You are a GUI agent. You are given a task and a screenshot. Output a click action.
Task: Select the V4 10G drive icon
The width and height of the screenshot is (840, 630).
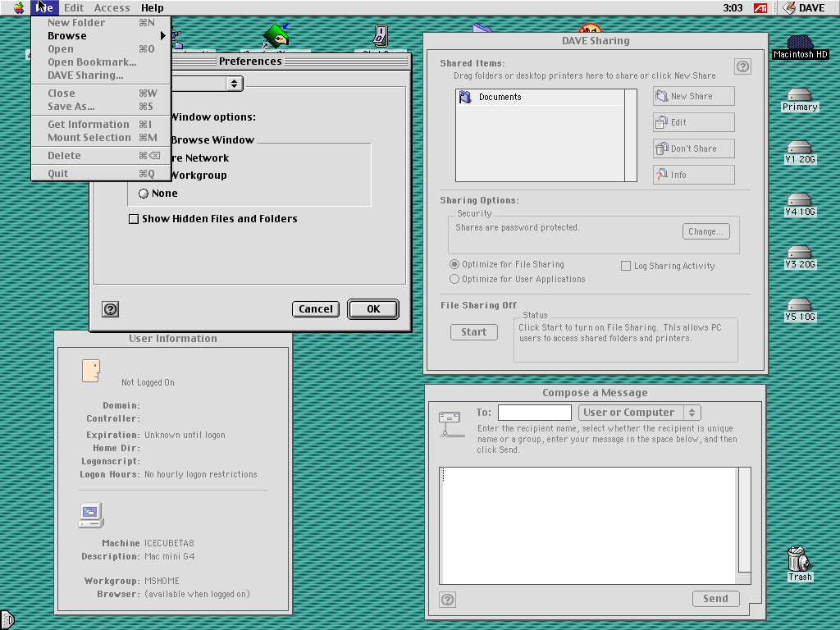(800, 205)
